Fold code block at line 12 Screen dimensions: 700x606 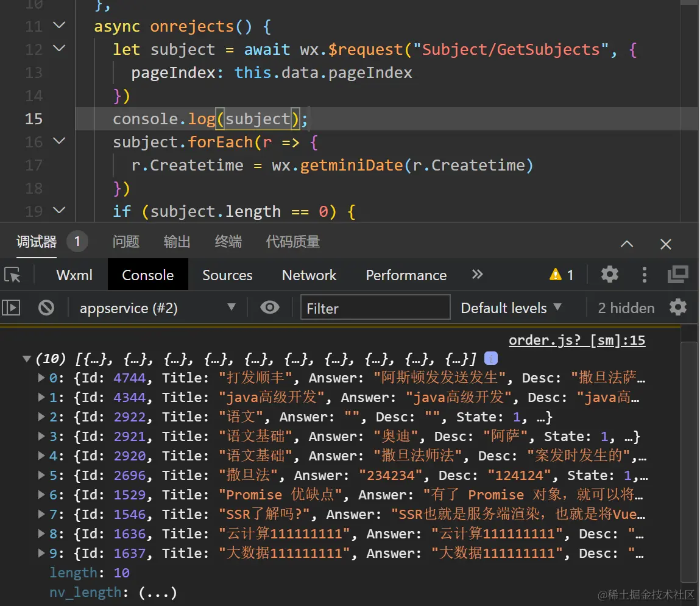click(59, 48)
